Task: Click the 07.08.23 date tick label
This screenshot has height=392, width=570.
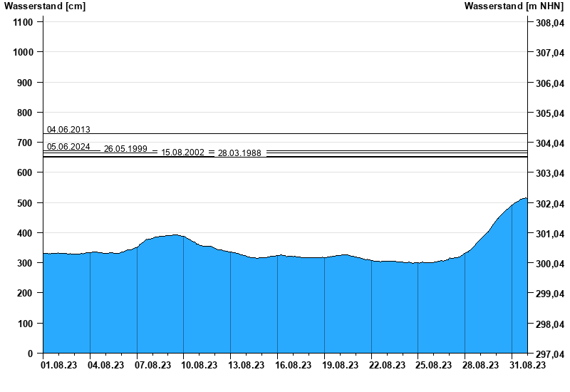Action: (x=153, y=365)
